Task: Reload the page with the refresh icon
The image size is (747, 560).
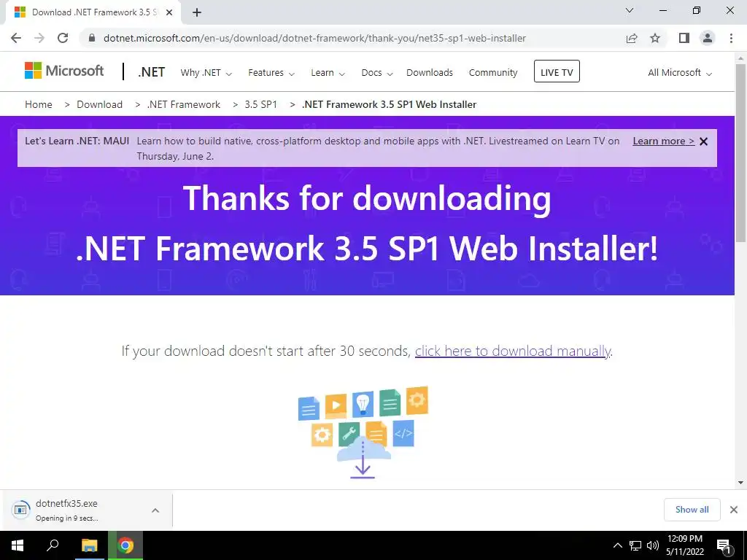Action: tap(63, 38)
